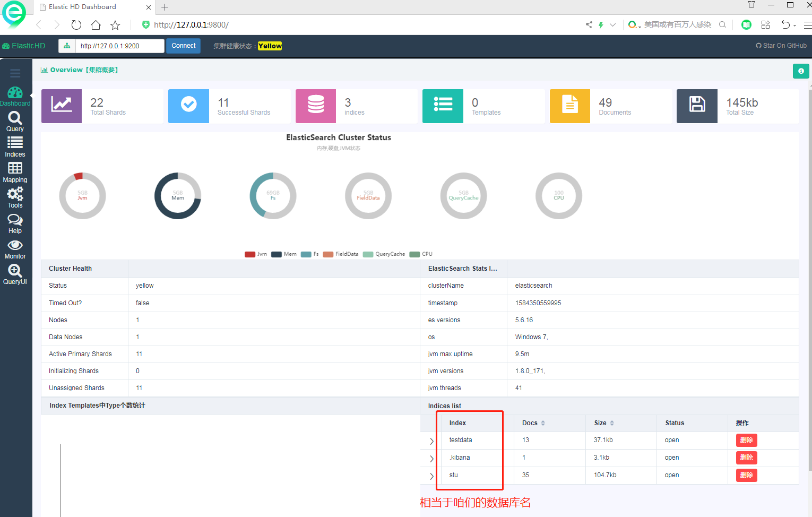Screen dimensions: 812x517
Task: Expand the testdata index row
Action: [x=431, y=441]
